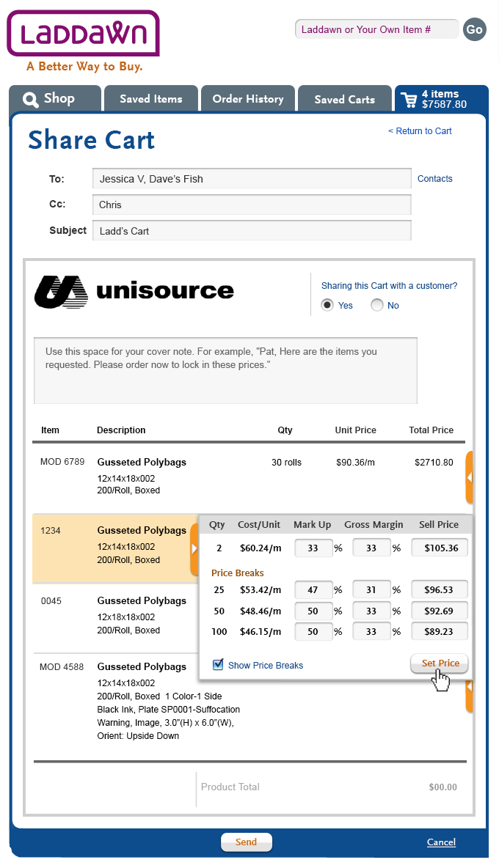
Task: Edit Mark Up field for quantity 25
Action: 313,589
